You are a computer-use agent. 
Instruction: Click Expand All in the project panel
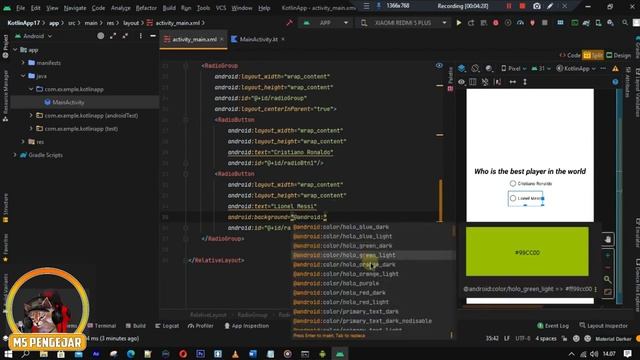tap(113, 36)
